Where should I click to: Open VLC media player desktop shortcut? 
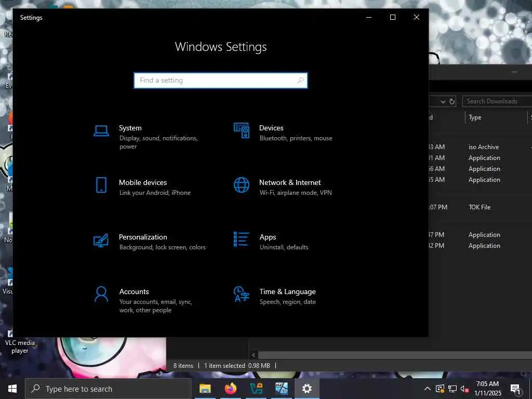[20, 342]
